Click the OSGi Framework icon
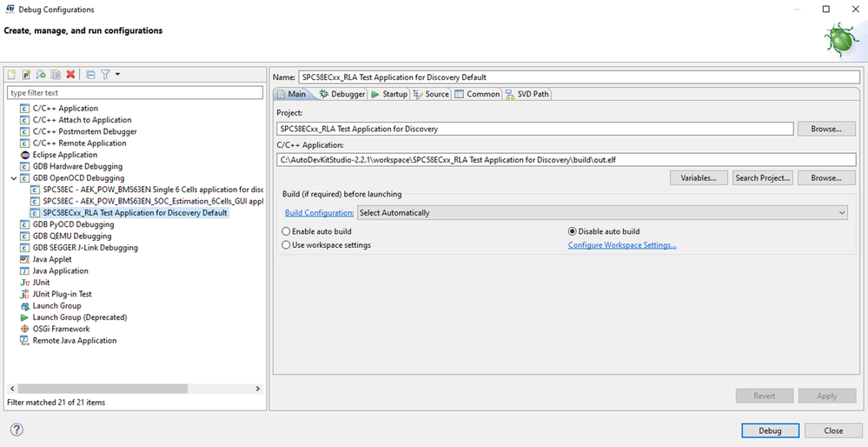868x447 pixels. [x=24, y=329]
